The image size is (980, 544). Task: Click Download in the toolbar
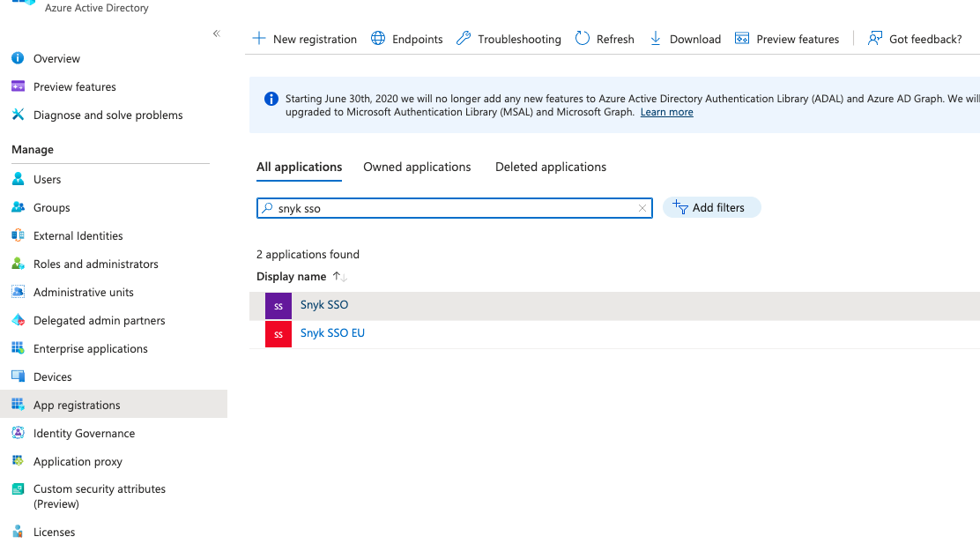tap(686, 39)
